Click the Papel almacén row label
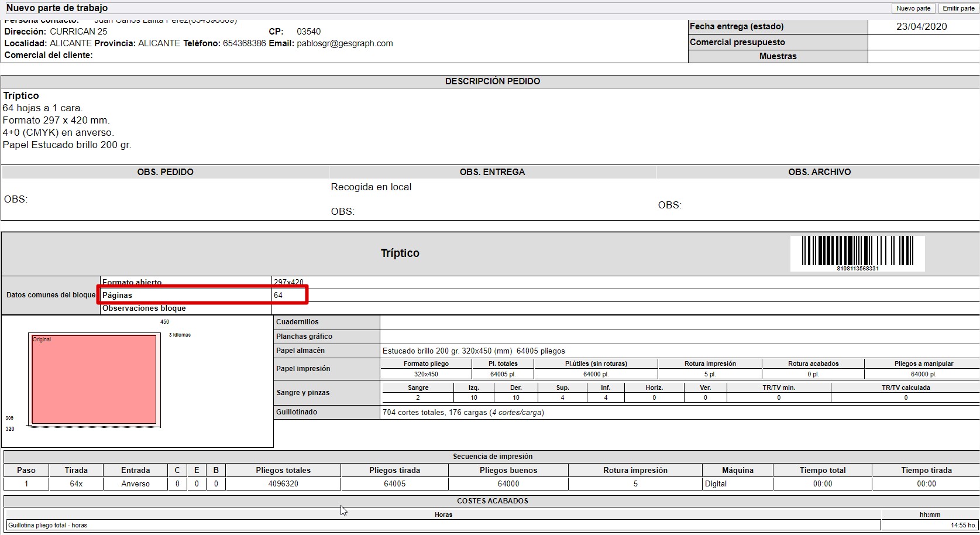The height and width of the screenshot is (535, 980). (x=300, y=351)
